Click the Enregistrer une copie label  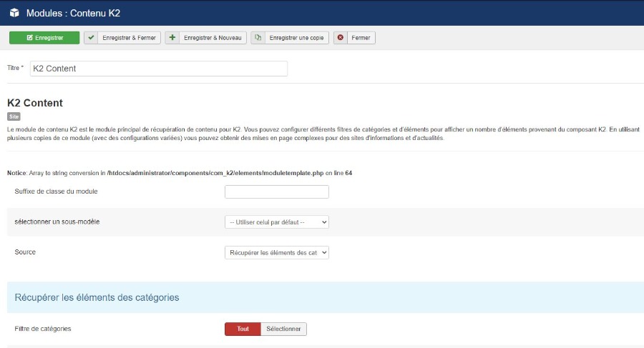[x=296, y=38]
